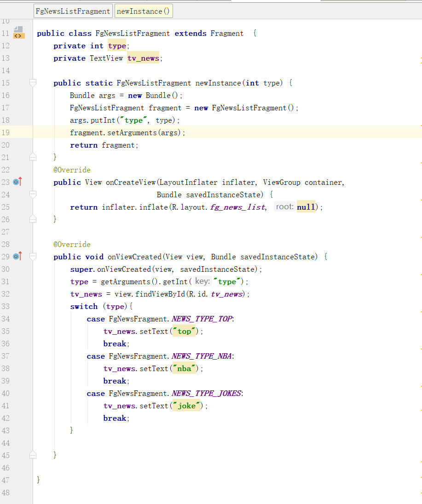Click the switch keyword on line 33
This screenshot has width=422, height=504.
click(x=84, y=307)
